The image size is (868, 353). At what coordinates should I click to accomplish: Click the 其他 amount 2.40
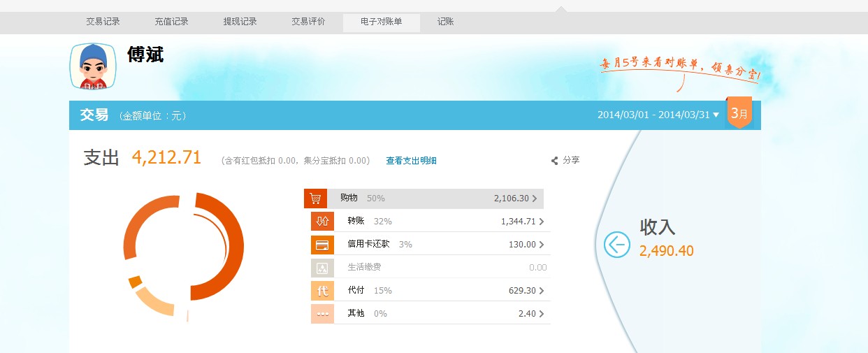point(528,314)
